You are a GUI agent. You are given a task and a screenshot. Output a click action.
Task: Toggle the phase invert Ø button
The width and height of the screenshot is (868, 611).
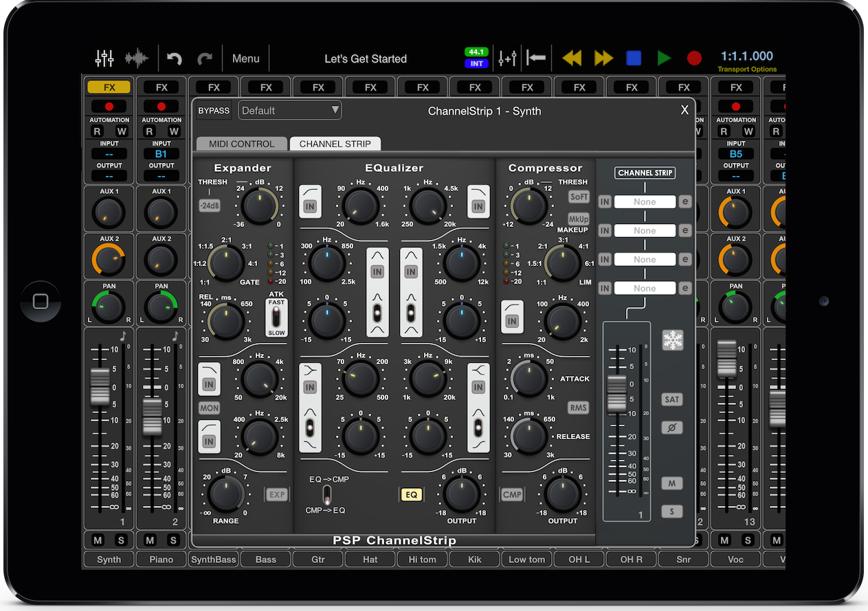671,427
